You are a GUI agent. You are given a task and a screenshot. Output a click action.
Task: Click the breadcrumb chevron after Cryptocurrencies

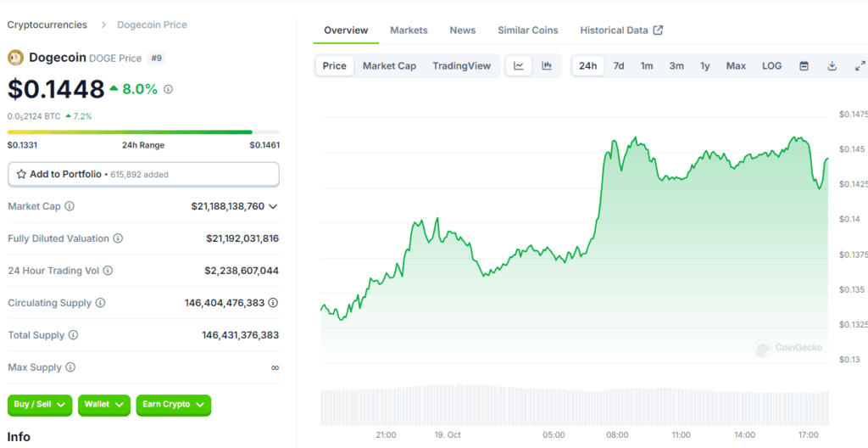(x=103, y=25)
